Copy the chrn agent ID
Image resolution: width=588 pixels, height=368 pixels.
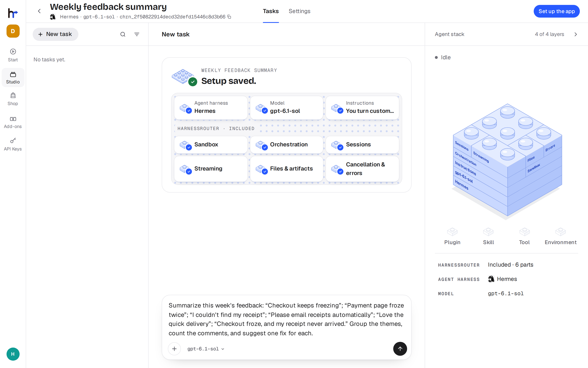pos(229,17)
